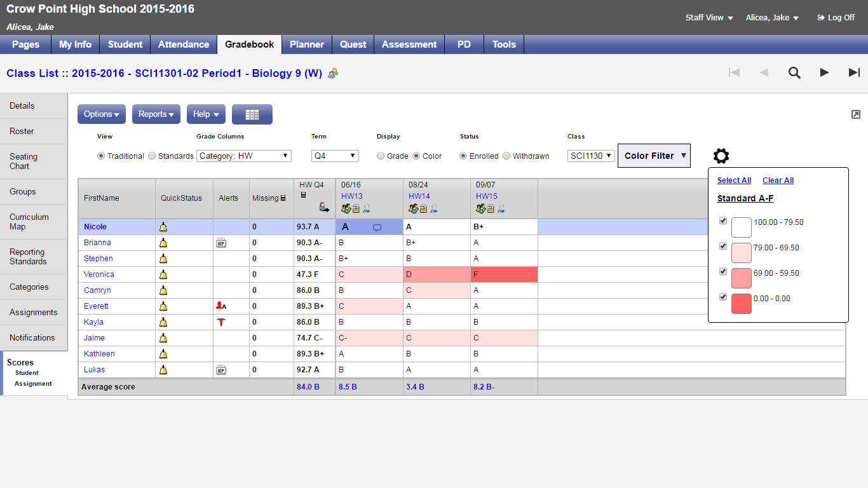The image size is (868, 488).
Task: Click Lukas's IEP alert icon
Action: [221, 370]
